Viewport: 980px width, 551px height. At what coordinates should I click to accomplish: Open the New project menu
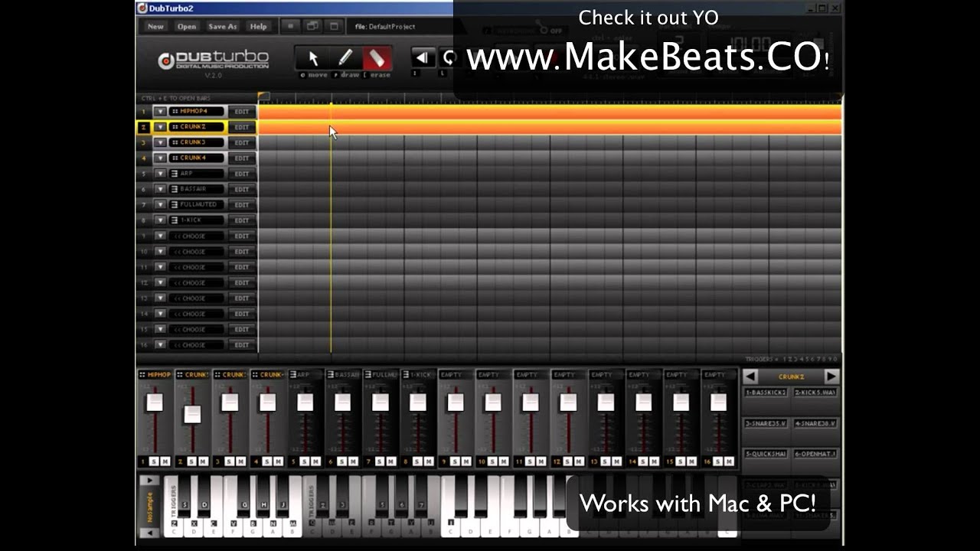point(155,26)
